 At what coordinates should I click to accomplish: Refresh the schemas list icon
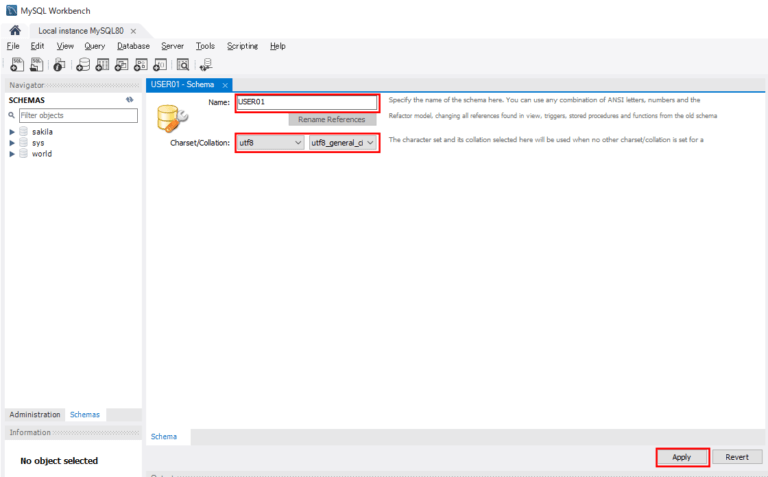(x=129, y=100)
